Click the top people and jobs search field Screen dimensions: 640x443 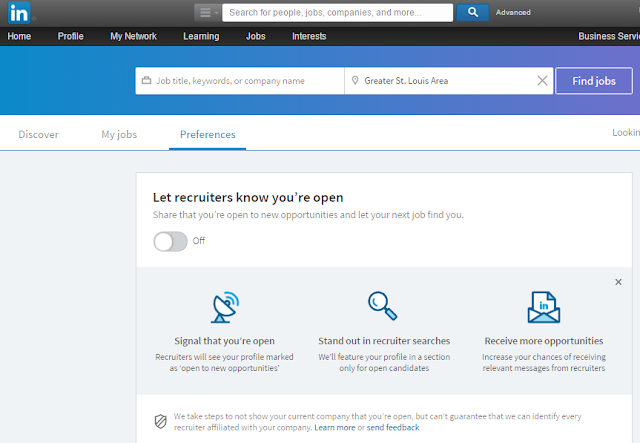(338, 13)
